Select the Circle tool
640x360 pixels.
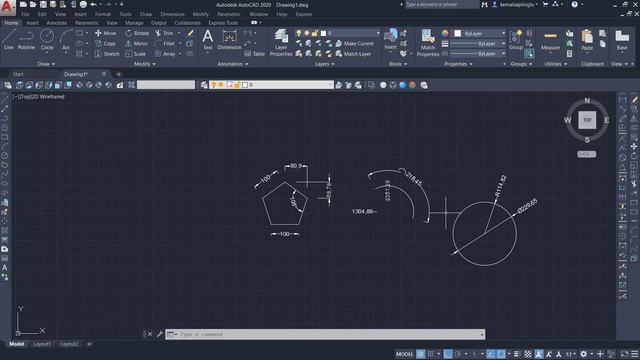[47, 40]
